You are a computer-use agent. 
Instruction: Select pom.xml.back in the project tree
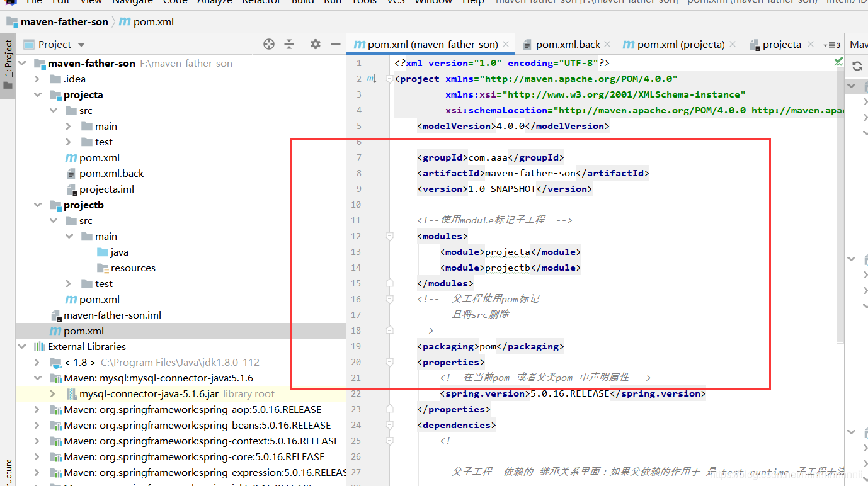click(105, 174)
